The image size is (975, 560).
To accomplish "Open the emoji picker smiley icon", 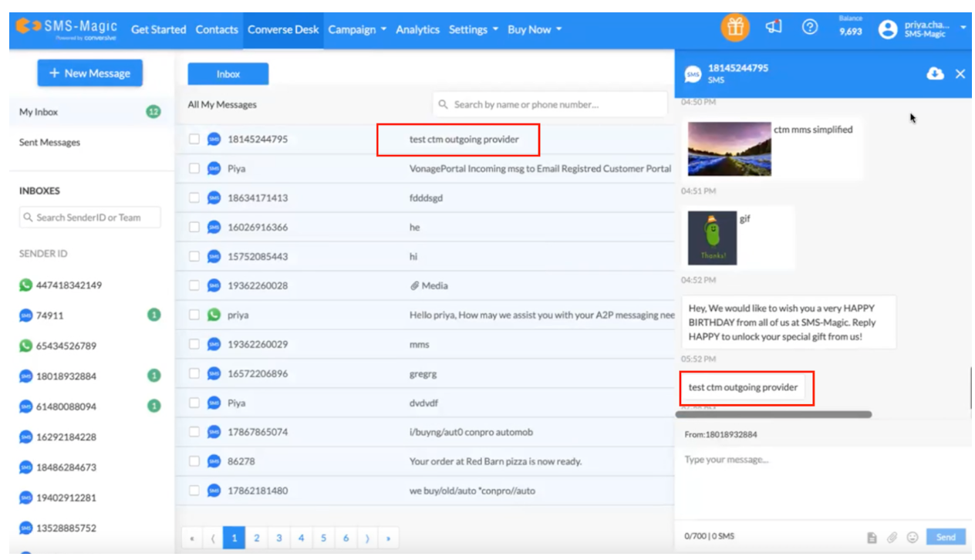I will (x=913, y=537).
